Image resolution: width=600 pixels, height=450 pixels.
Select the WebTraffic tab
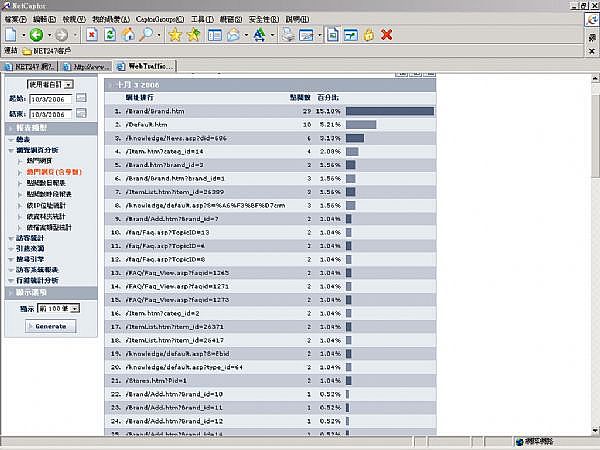click(146, 66)
